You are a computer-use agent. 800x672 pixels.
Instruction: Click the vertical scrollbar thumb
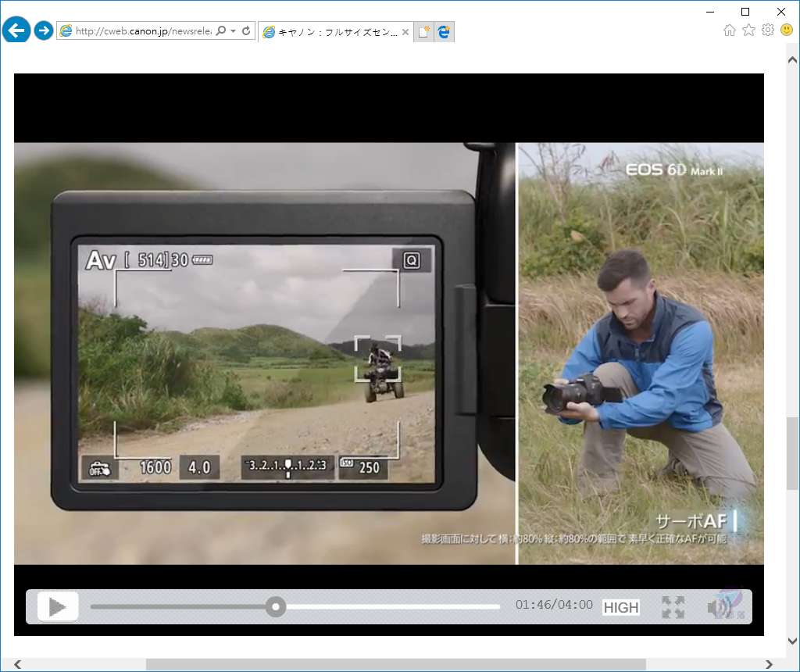[792, 453]
